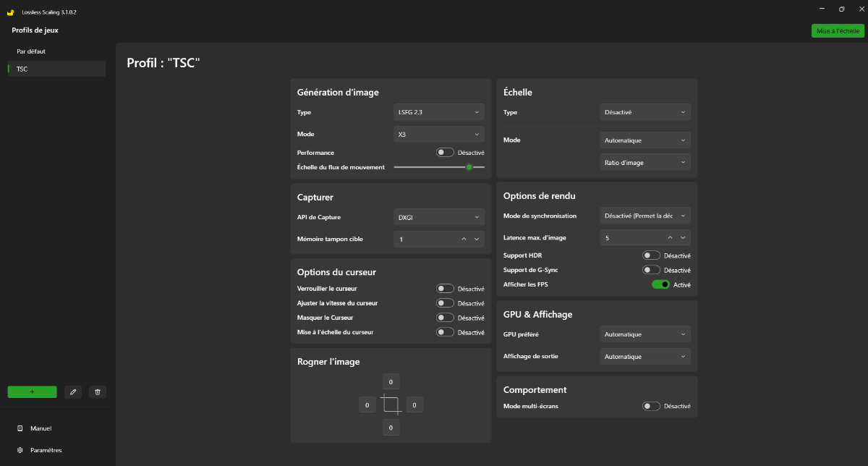Image resolution: width=868 pixels, height=466 pixels.
Task: Click the right crop value field
Action: point(414,405)
